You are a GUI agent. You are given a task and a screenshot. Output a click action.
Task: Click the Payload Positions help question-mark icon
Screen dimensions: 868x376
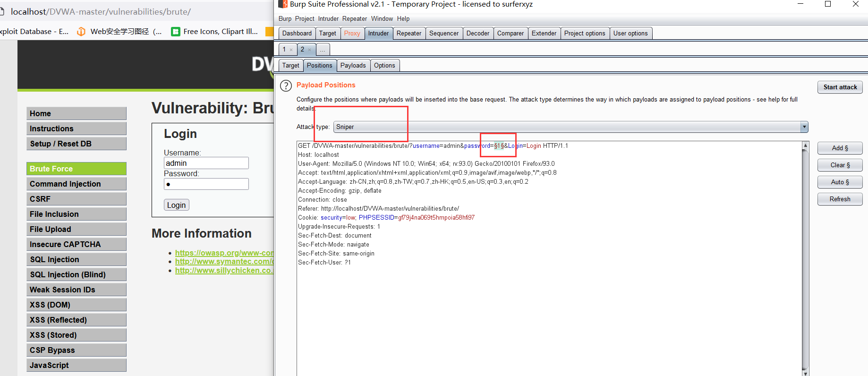point(286,86)
